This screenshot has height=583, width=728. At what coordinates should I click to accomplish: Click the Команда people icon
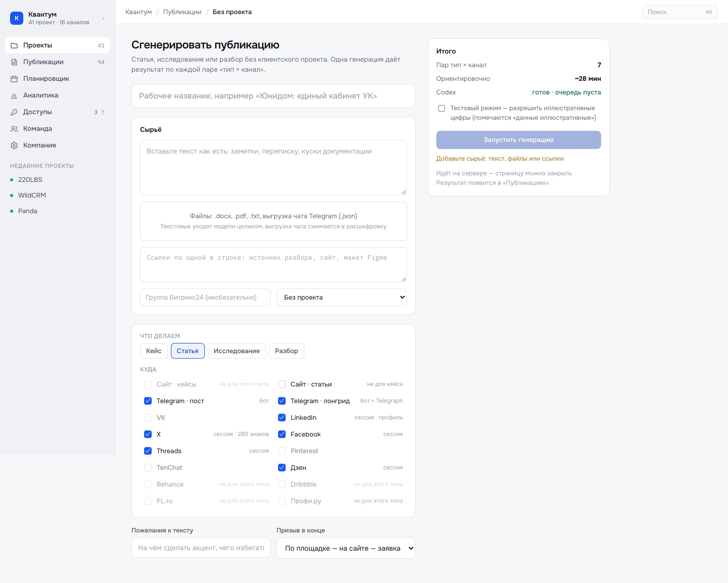point(14,129)
